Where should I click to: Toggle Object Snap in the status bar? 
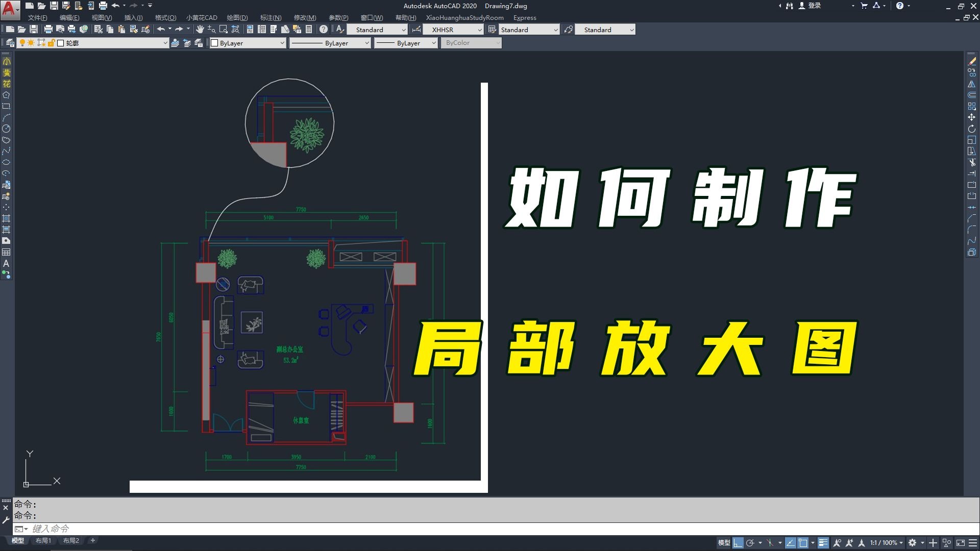802,542
